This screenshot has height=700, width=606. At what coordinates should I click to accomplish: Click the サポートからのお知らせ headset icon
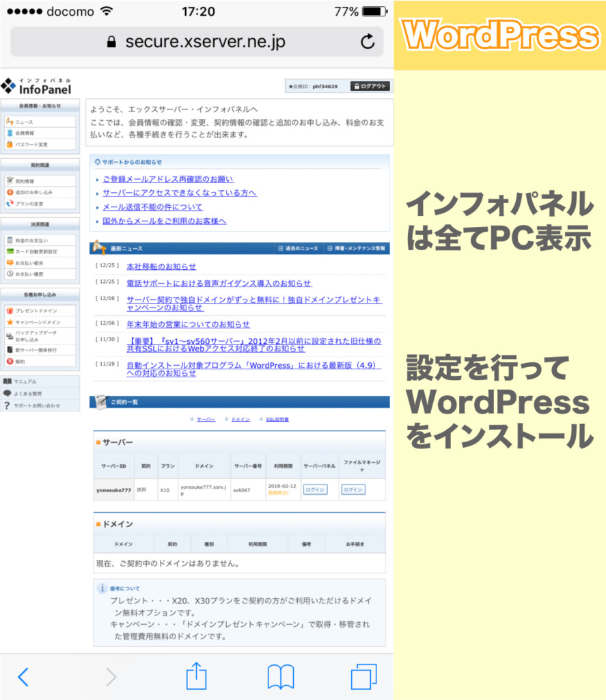pos(98,162)
